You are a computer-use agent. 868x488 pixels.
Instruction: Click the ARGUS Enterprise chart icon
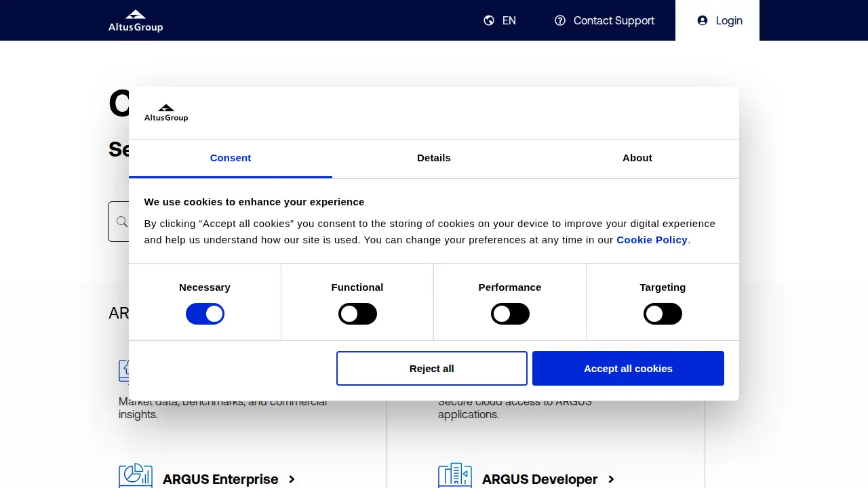pos(136,476)
